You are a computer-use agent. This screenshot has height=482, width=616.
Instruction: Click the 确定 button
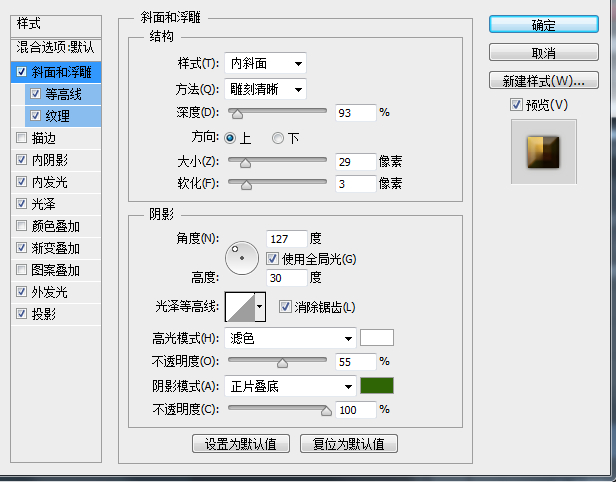[544, 24]
